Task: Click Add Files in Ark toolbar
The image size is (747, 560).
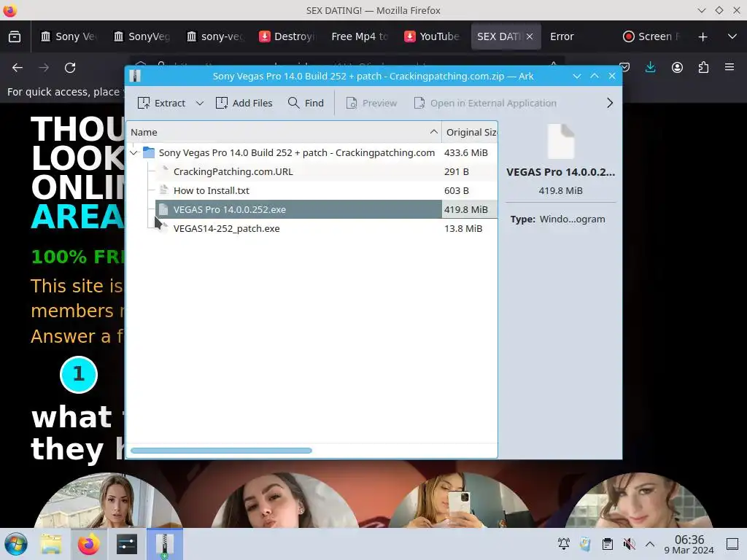Action: click(244, 103)
